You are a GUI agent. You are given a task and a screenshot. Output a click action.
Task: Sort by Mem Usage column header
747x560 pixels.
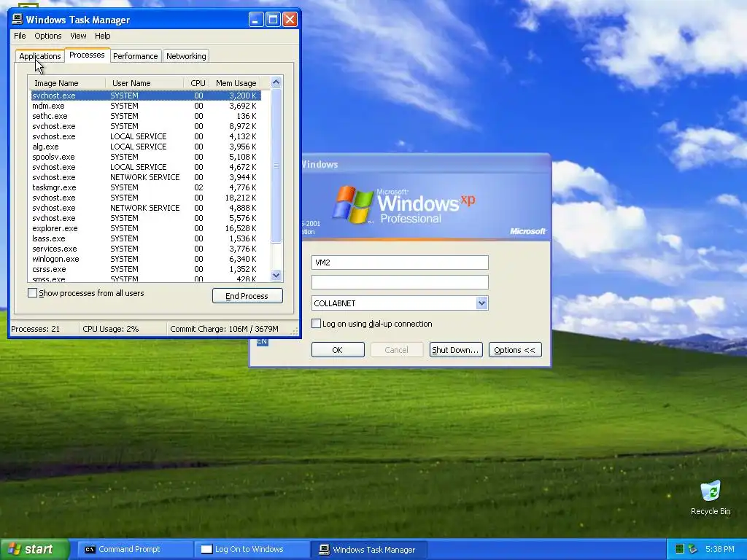[x=236, y=83]
